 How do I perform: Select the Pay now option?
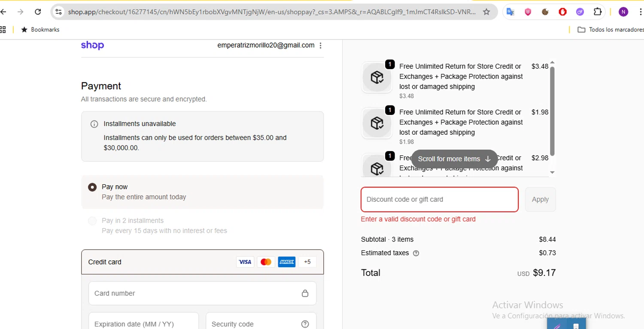(x=202, y=192)
